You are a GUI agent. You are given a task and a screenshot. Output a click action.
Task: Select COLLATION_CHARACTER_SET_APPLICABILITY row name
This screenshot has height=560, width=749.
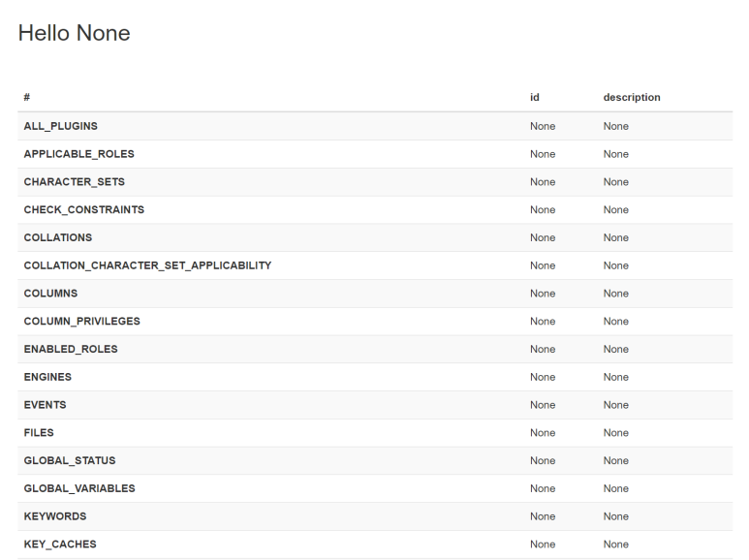tap(147, 265)
